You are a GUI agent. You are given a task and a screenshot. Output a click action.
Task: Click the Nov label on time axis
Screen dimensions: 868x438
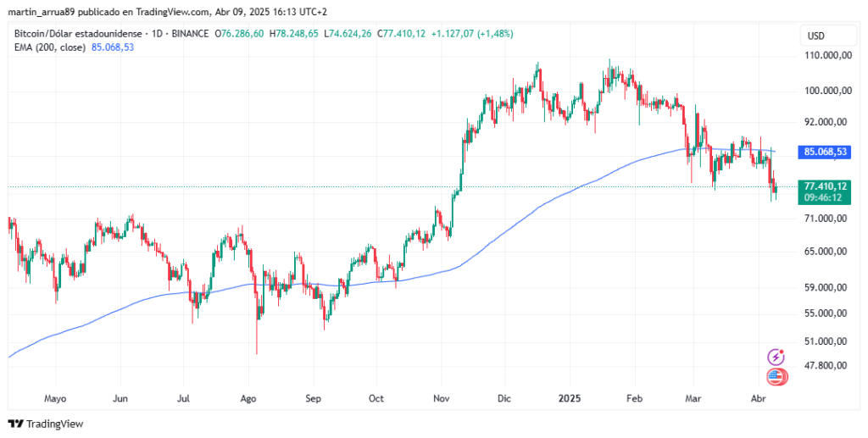pos(441,396)
